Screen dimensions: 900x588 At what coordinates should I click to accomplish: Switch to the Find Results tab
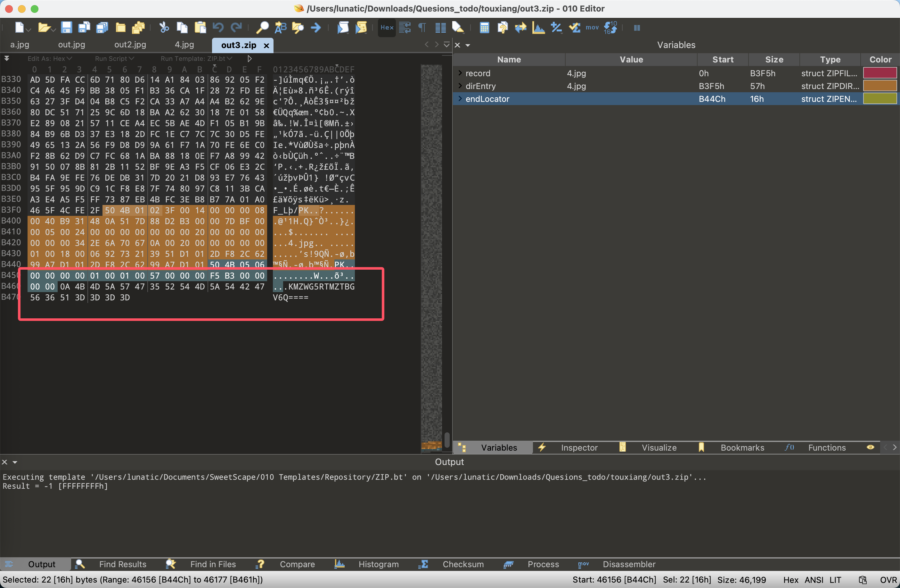point(123,564)
